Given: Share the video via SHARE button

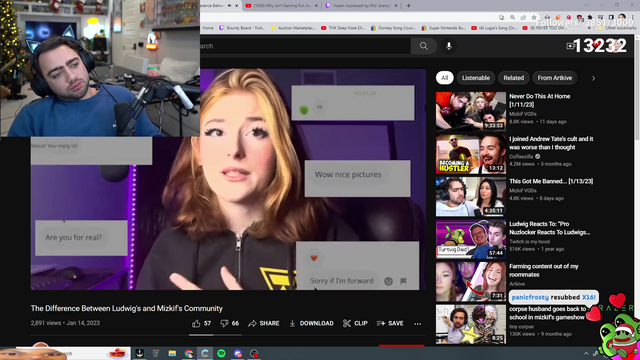Looking at the screenshot, I should (264, 323).
